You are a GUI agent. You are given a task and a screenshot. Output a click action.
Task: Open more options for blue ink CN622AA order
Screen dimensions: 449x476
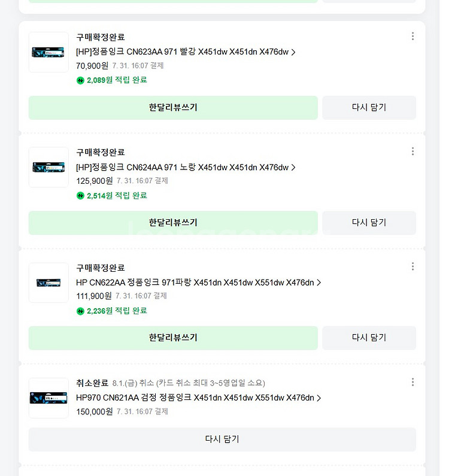click(412, 267)
